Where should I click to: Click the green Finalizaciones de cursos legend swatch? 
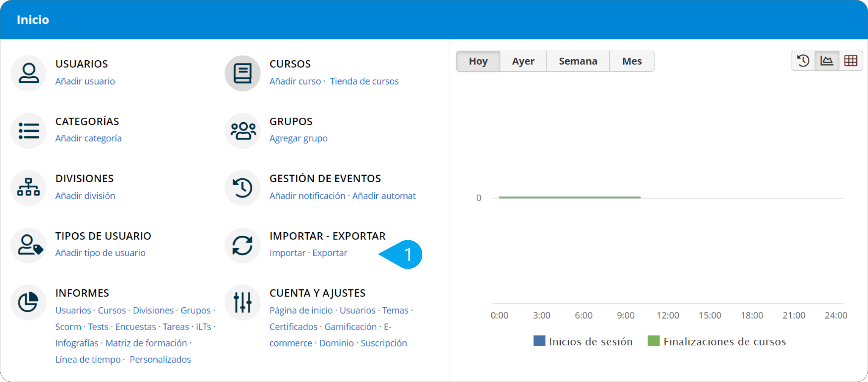coord(653,341)
